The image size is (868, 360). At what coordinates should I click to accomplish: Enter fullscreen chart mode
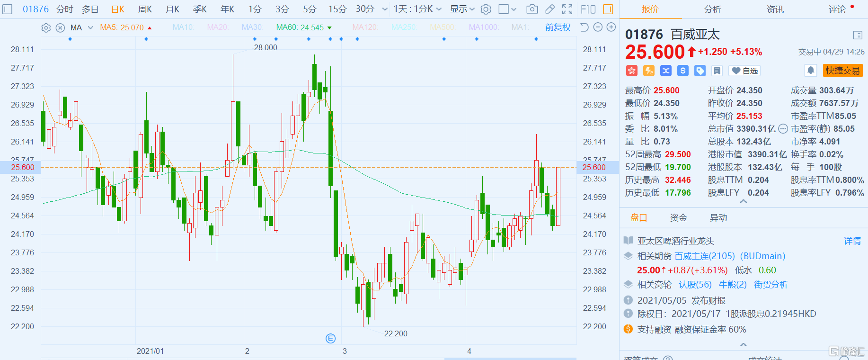click(567, 9)
